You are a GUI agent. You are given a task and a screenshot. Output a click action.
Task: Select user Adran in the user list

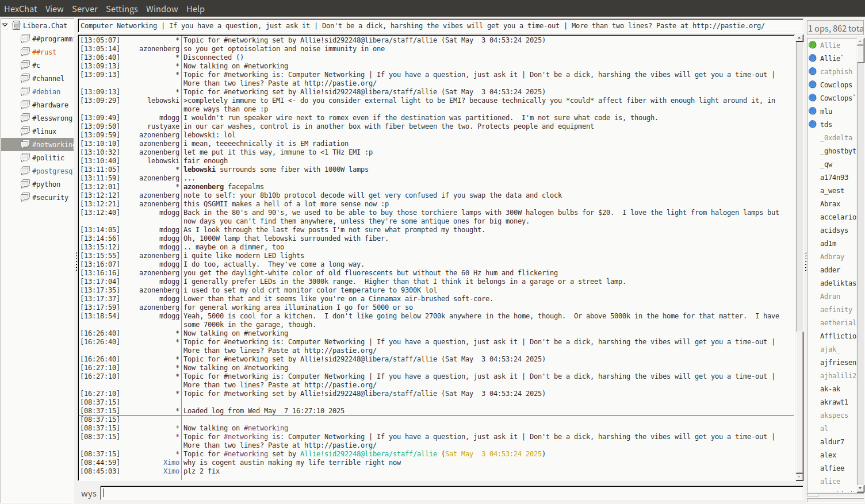(x=830, y=297)
